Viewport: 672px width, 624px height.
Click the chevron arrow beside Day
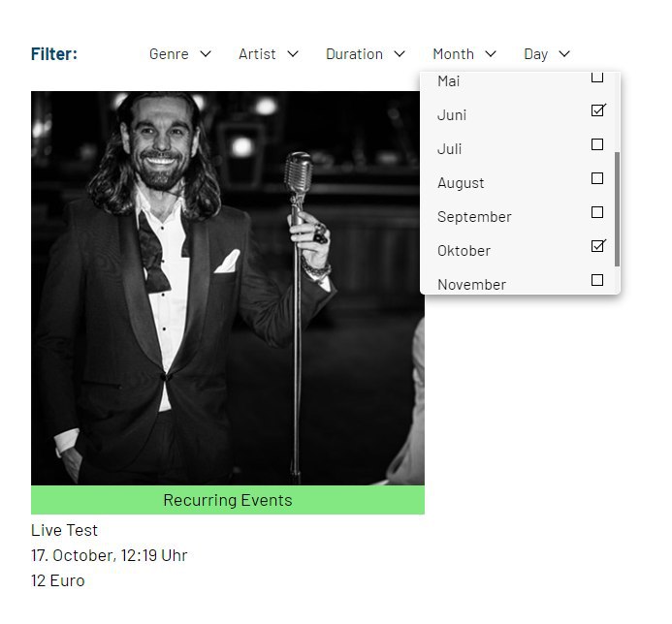coord(564,54)
